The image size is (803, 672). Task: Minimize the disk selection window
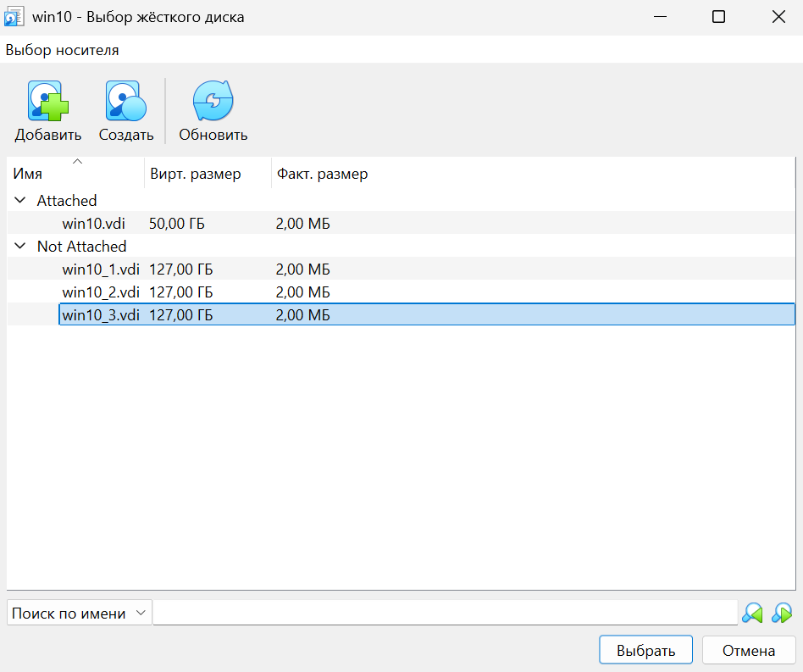click(660, 17)
